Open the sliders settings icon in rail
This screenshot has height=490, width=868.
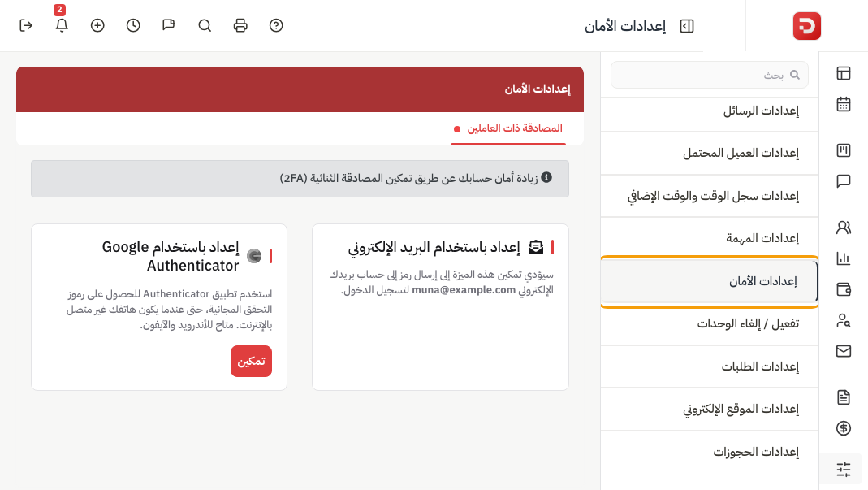coord(844,470)
